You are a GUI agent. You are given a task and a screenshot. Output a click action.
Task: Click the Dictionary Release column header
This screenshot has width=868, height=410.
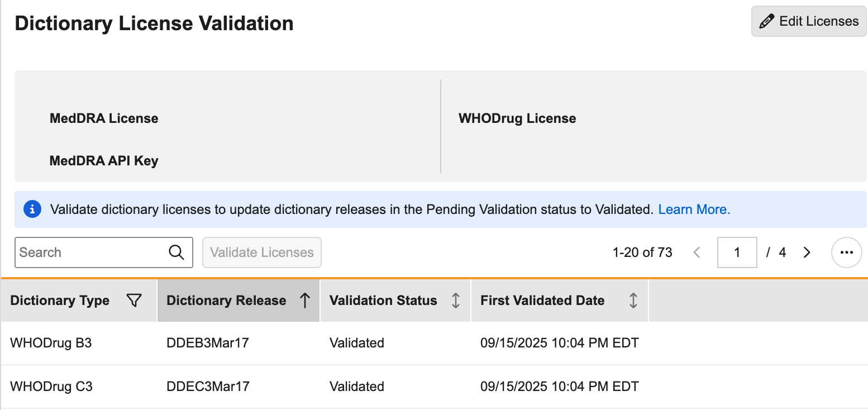click(226, 301)
